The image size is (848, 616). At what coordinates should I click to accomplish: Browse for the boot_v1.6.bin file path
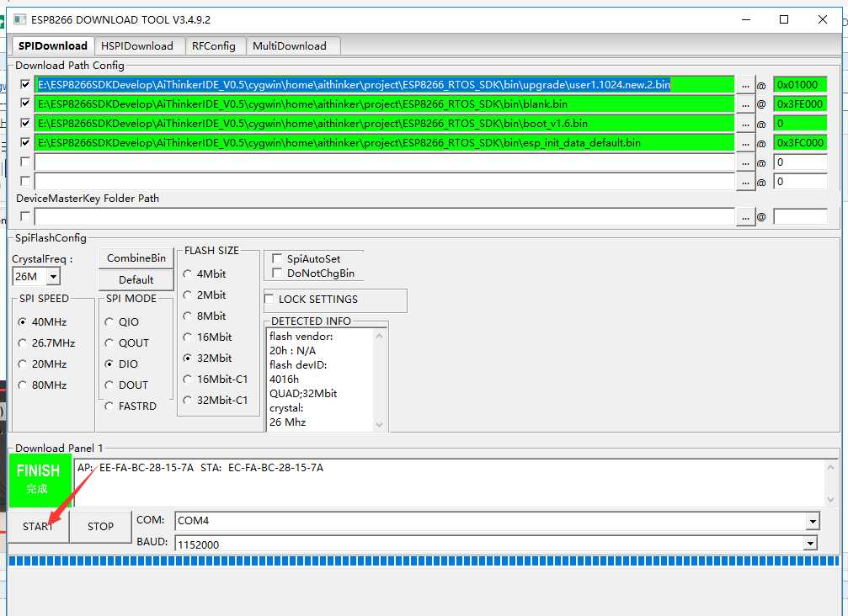click(x=746, y=123)
